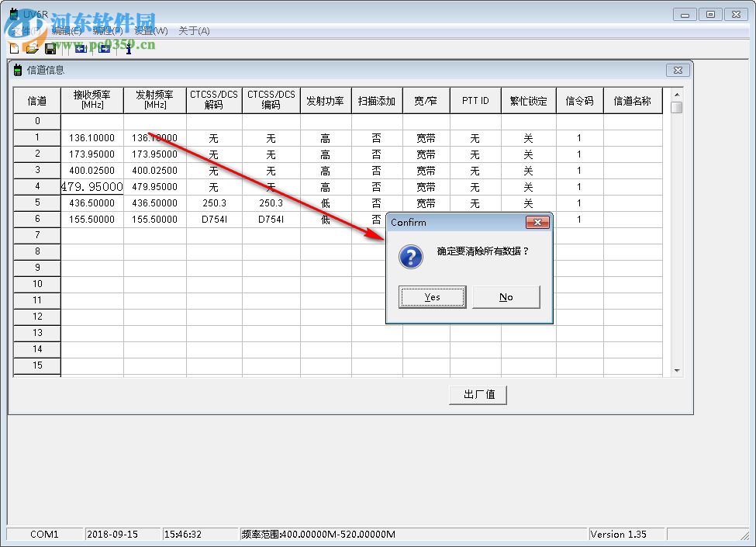Click receive frequency 136.10000 in channel 1
Viewport: 756px width, 547px height.
(x=92, y=138)
